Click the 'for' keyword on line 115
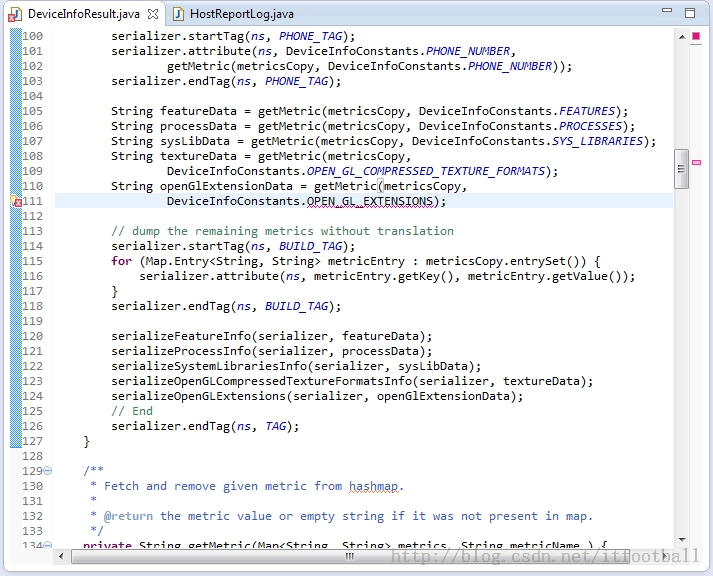 [121, 261]
